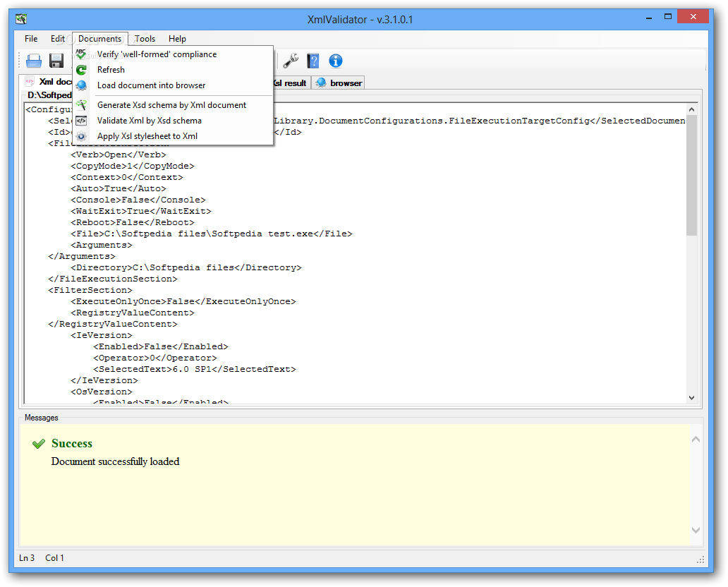Click the Print toolbar icon

pos(33,61)
